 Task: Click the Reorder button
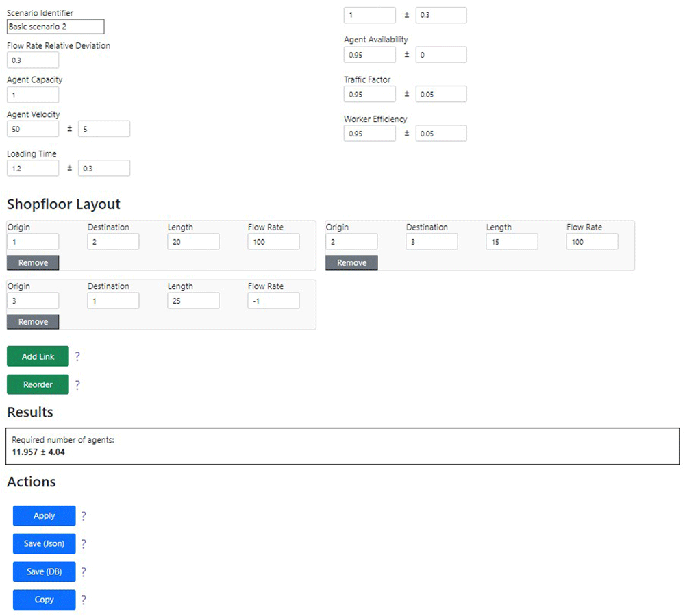tap(38, 384)
